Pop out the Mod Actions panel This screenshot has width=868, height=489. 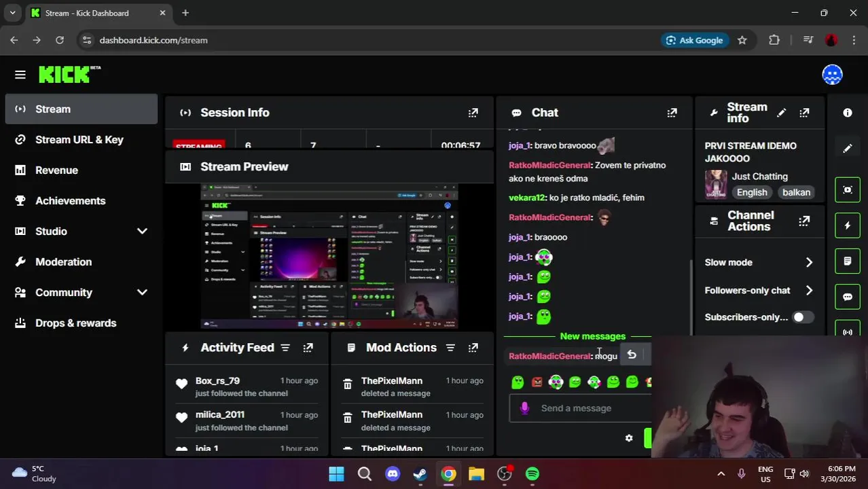[473, 348]
